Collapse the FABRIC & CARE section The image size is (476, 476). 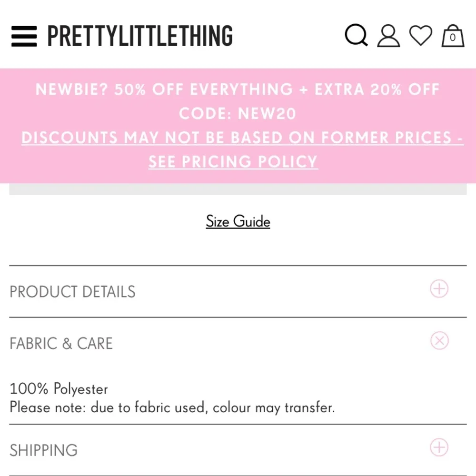point(61,343)
